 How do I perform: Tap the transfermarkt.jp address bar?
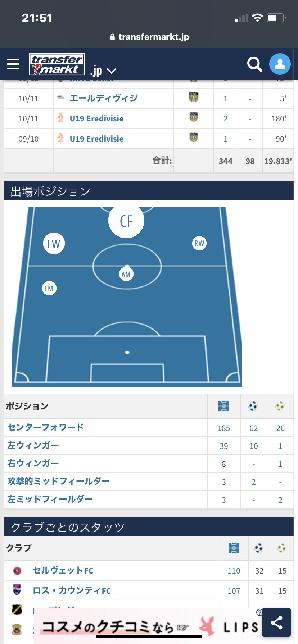click(x=149, y=37)
